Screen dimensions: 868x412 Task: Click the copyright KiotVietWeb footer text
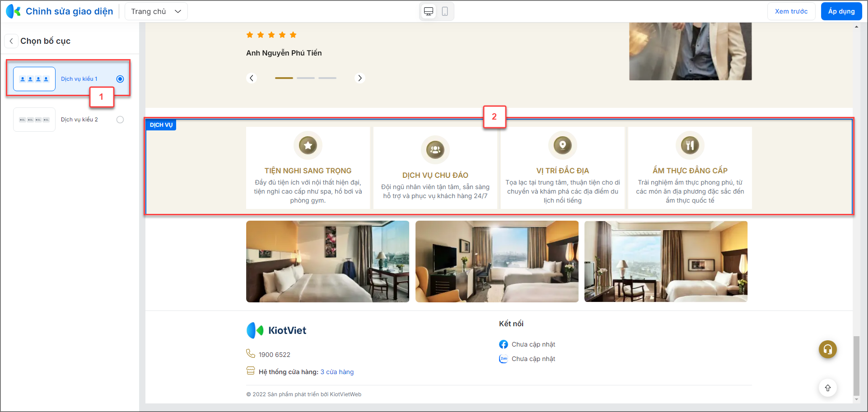coord(304,394)
